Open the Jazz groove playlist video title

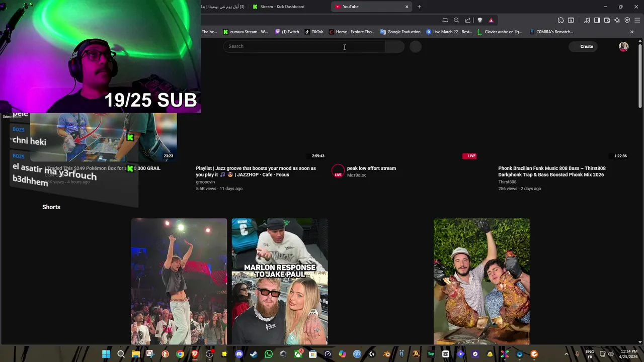coord(256,171)
